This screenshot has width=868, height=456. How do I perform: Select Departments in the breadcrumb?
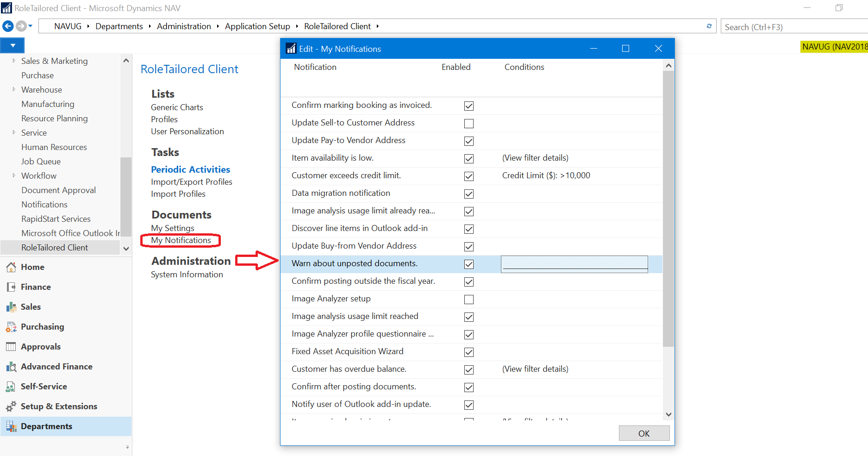(119, 26)
